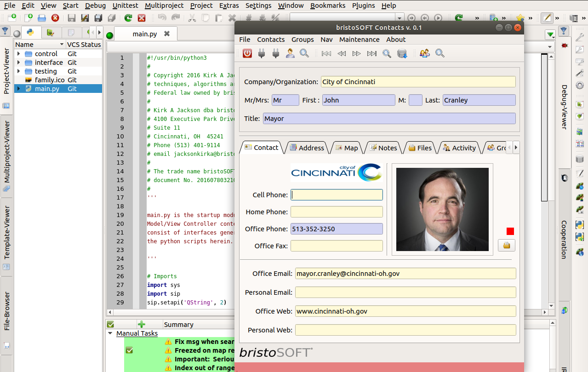Click the green reload icon in eric toolbar
Screen dimensions: 588x372
coord(128,18)
